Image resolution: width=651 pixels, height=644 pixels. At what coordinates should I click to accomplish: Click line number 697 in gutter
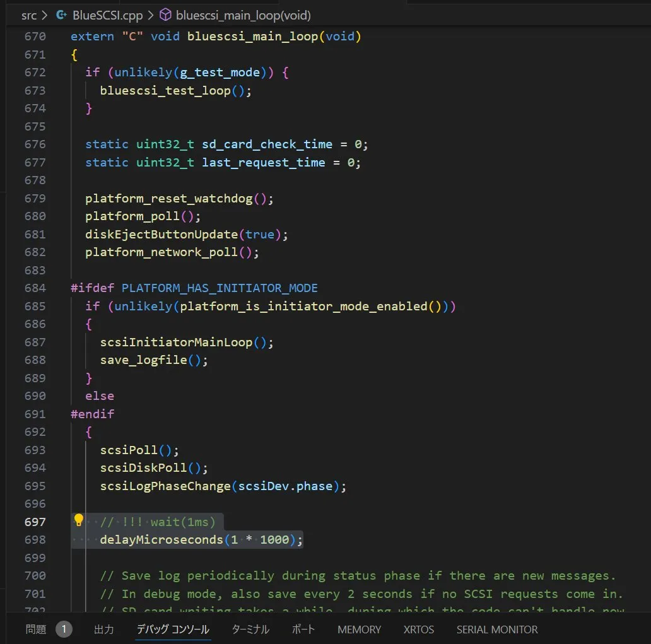[x=35, y=522]
